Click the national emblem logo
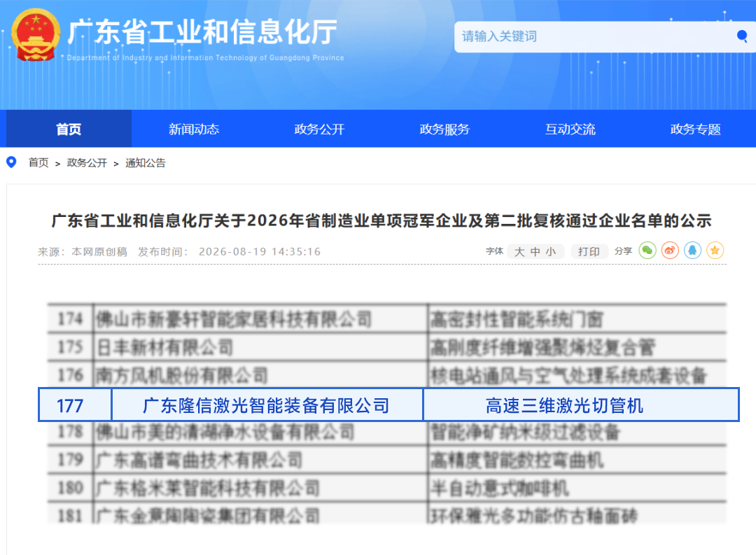The width and height of the screenshot is (756, 555). [x=36, y=35]
